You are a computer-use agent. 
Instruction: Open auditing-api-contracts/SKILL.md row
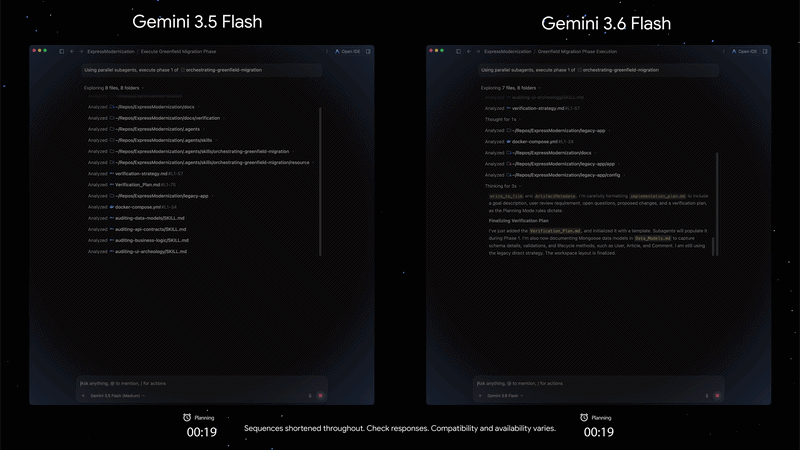point(137,230)
